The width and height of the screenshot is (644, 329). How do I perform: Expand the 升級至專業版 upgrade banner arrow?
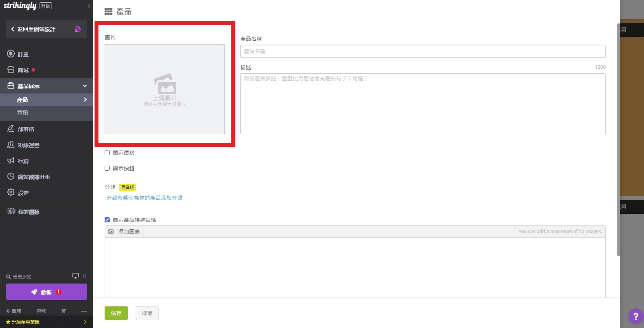pos(85,322)
